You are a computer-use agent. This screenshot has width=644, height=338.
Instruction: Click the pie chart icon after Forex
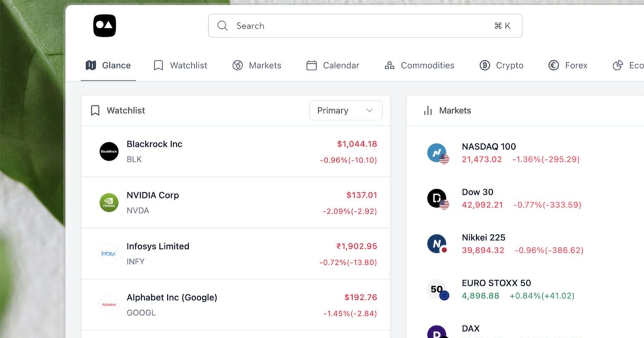(x=618, y=65)
